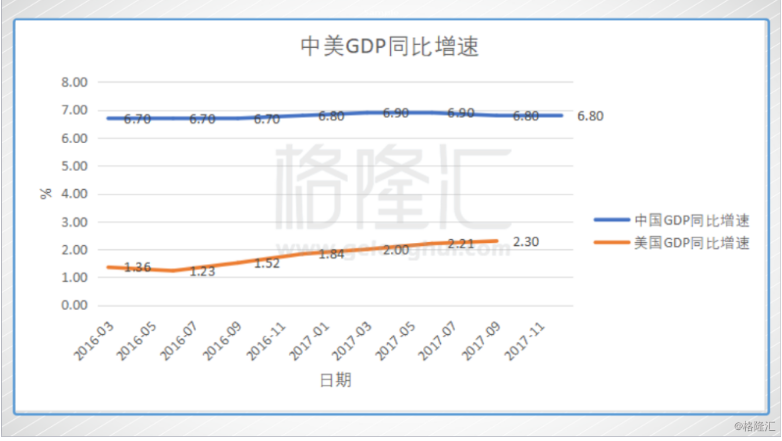
Task: Click the 2.21 data label
Action: 461,243
